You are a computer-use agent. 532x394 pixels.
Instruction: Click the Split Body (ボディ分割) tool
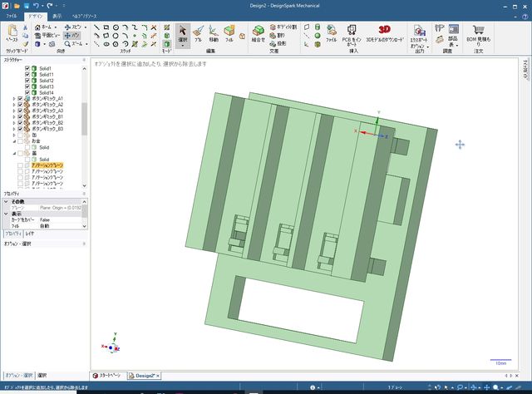(283, 27)
